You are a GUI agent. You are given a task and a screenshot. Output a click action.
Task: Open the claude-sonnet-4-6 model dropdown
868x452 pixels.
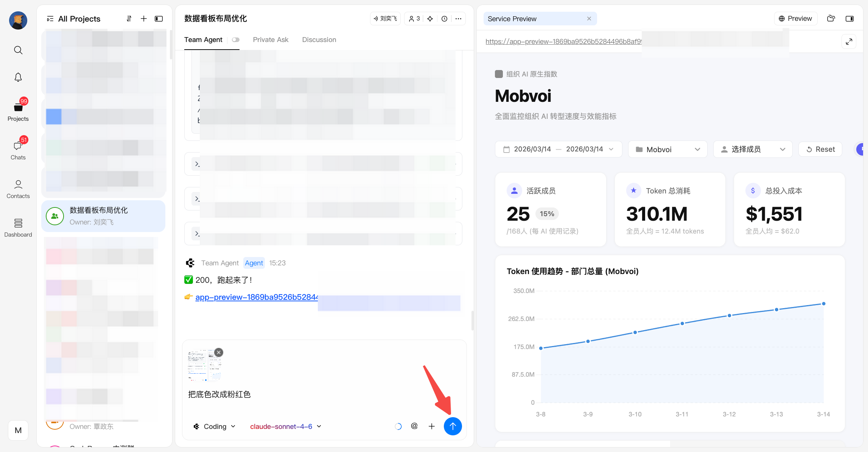pyautogui.click(x=286, y=427)
